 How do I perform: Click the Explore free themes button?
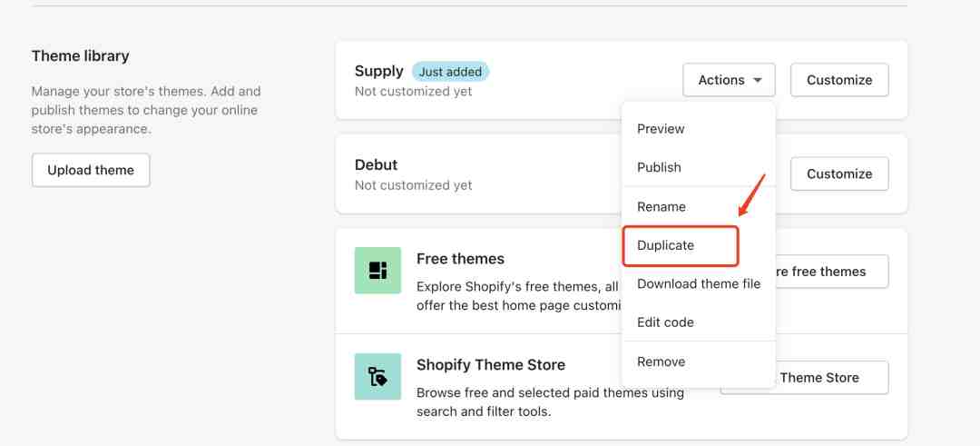831,272
